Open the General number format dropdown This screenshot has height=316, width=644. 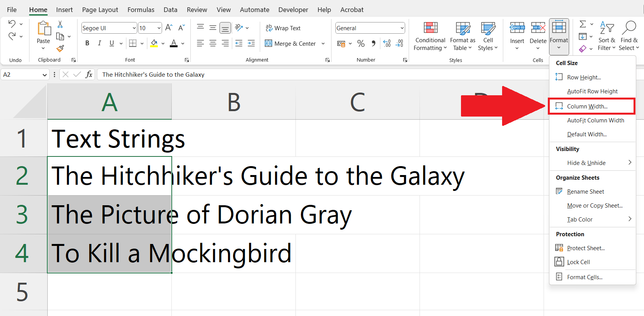tap(402, 28)
